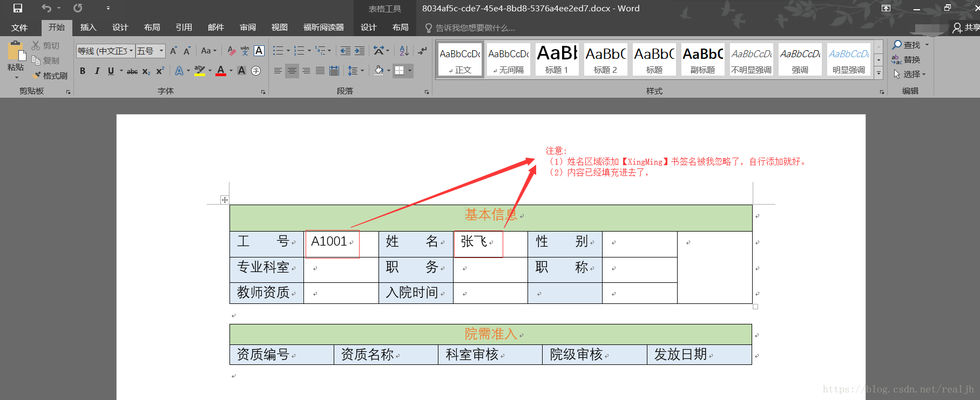Apply 标题 1 style

557,59
